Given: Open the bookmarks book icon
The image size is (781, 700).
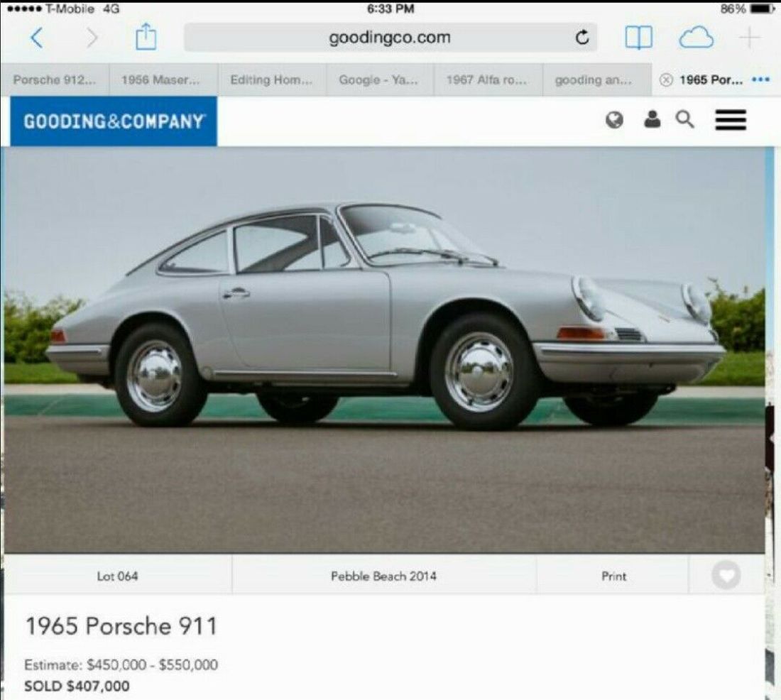Looking at the screenshot, I should coord(638,38).
